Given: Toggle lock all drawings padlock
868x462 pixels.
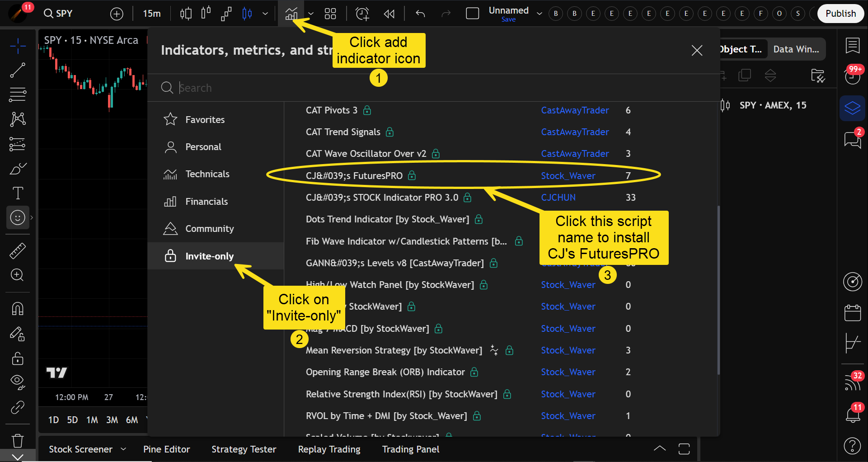Looking at the screenshot, I should pos(18,358).
